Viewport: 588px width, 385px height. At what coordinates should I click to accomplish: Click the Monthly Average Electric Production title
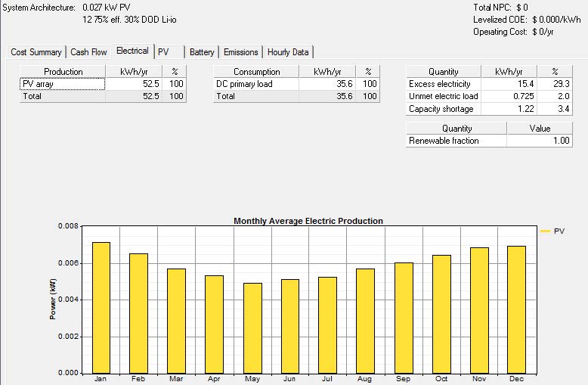[x=308, y=221]
